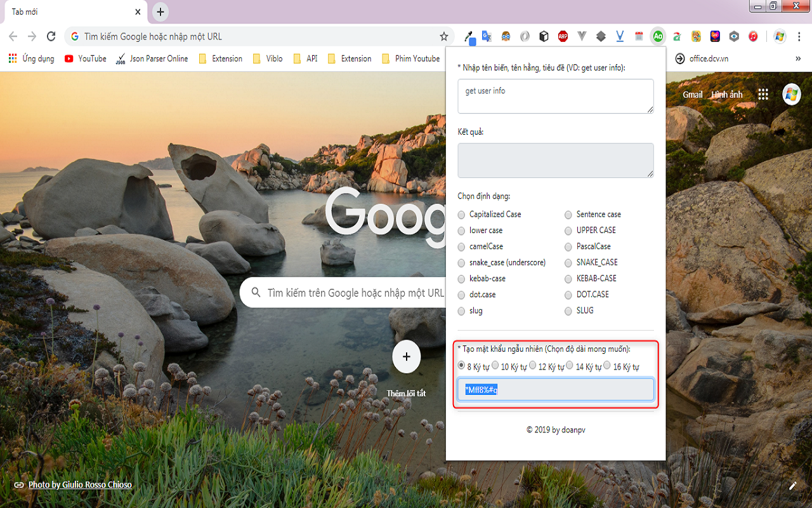Screen dimensions: 812x508
Task: Click the generated password text field
Action: [x=555, y=390]
